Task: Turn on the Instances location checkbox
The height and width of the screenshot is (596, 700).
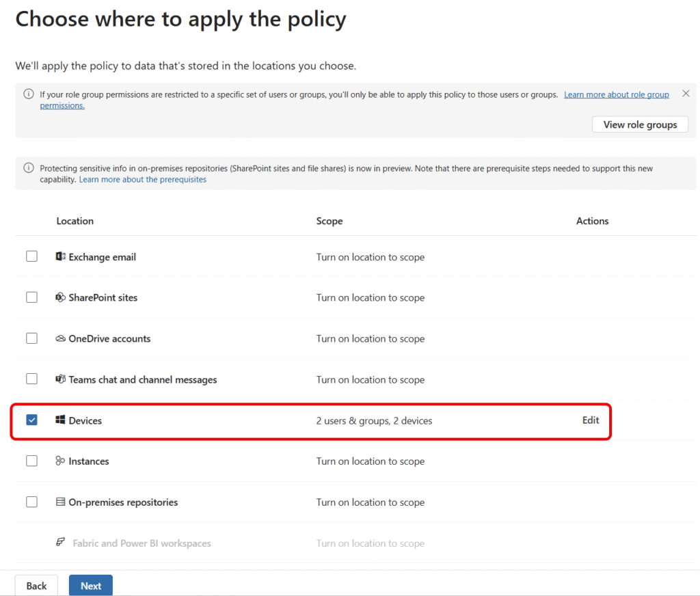Action: 31,461
